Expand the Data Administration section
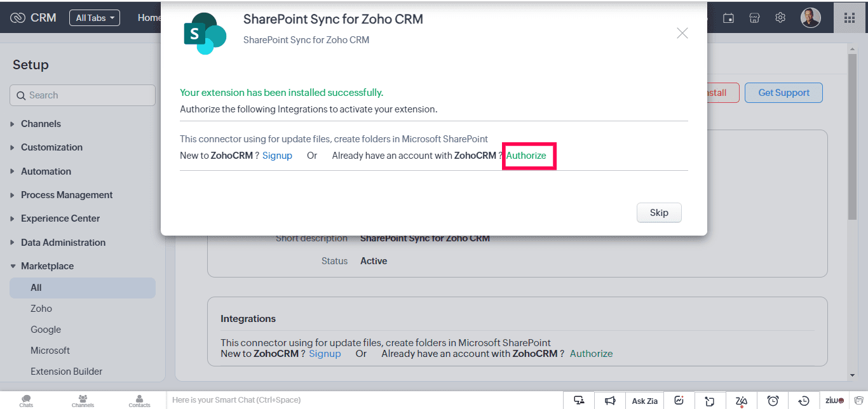This screenshot has height=409, width=868. point(63,243)
